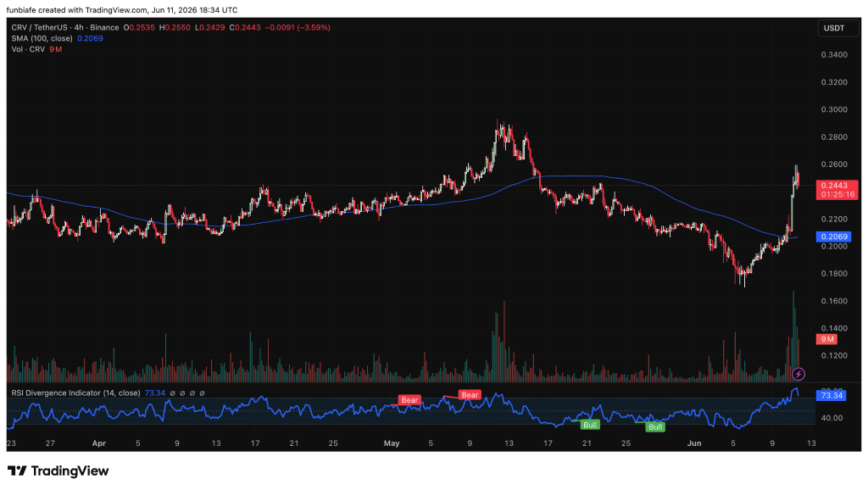Click the TradingView logo at the bottom

coord(58,471)
